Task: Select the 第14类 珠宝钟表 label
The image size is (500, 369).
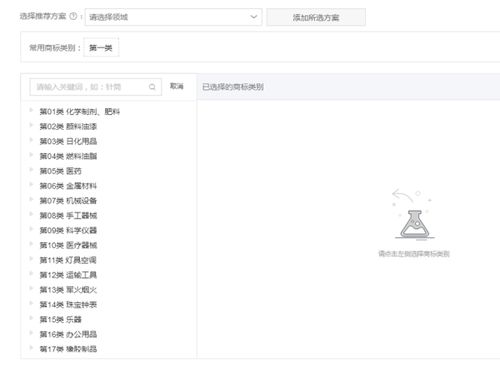Action: [68, 304]
